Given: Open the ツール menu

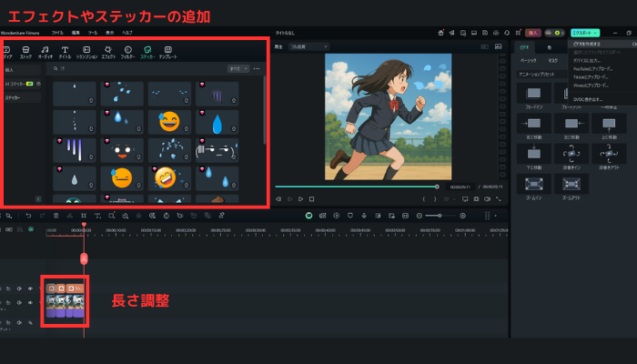Looking at the screenshot, I should click(93, 33).
